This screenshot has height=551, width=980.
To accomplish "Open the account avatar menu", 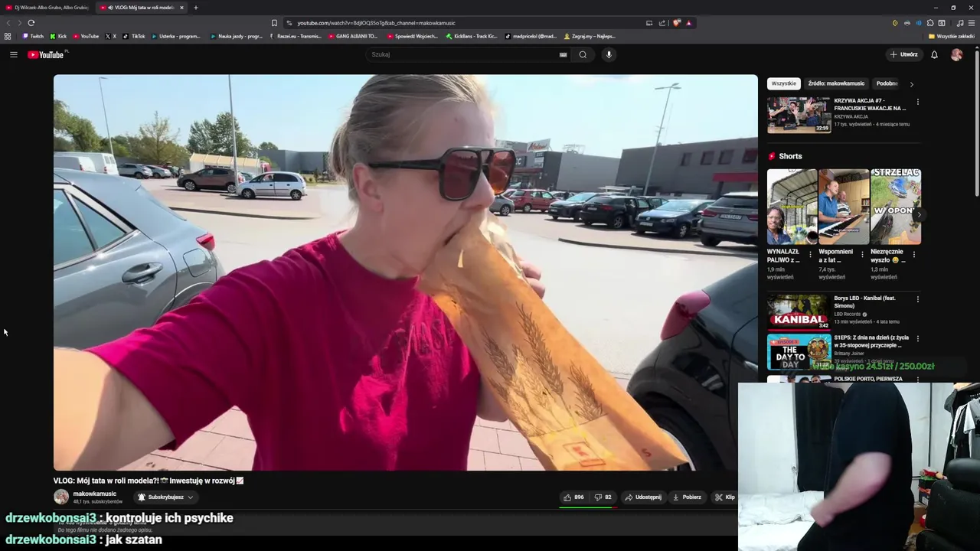I will (x=956, y=54).
